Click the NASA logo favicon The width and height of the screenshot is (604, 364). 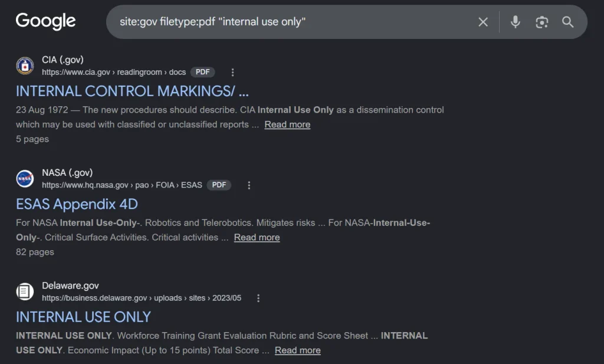coord(25,178)
